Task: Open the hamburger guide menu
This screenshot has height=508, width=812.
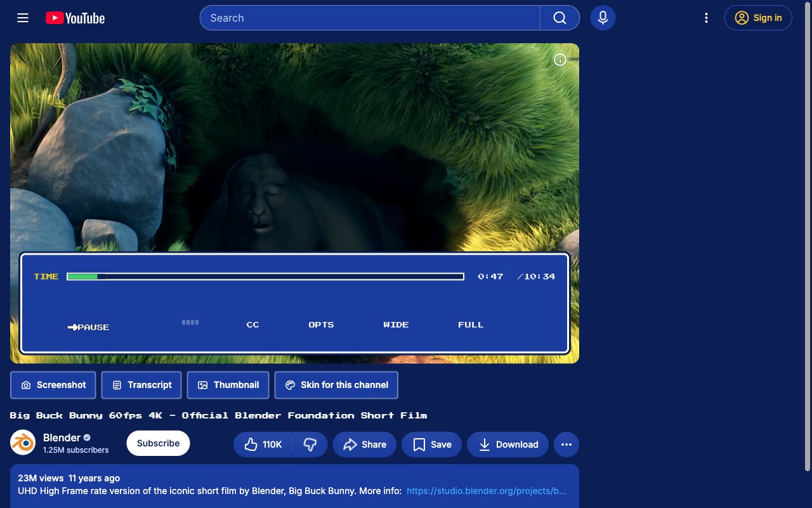Action: coord(23,18)
